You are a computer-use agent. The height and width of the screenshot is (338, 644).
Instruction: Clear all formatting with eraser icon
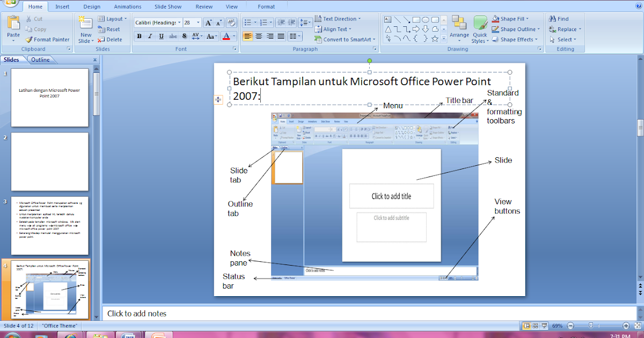tap(232, 23)
